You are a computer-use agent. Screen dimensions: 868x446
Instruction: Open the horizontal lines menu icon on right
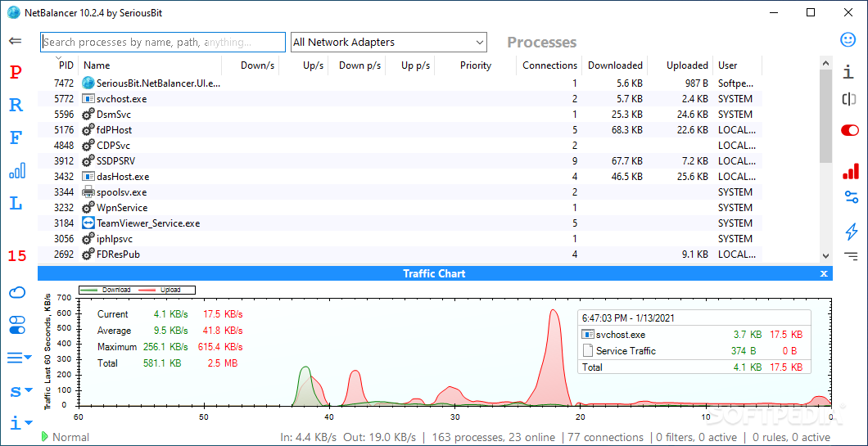click(x=851, y=255)
